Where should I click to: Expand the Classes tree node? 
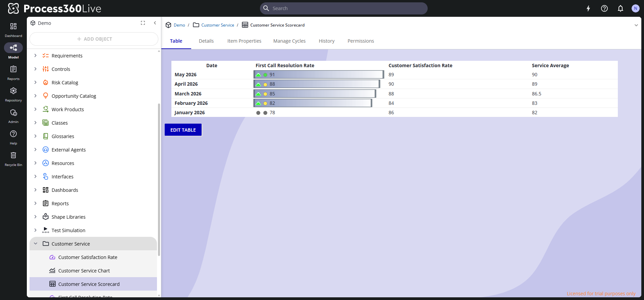(x=36, y=123)
